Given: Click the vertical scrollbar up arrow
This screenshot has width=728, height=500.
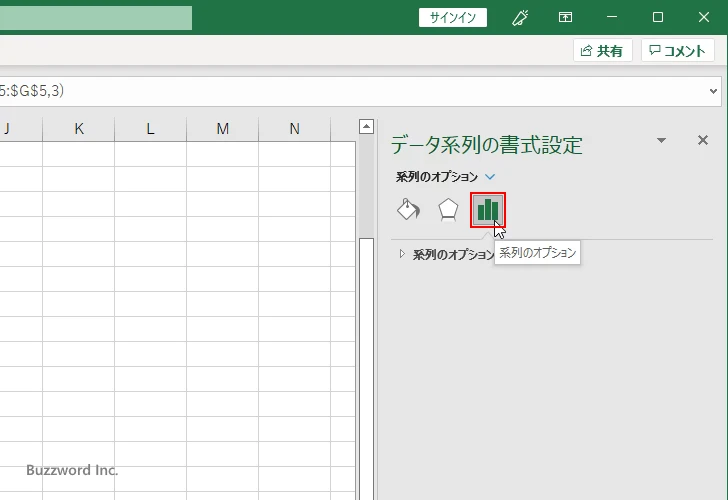Looking at the screenshot, I should [x=366, y=127].
